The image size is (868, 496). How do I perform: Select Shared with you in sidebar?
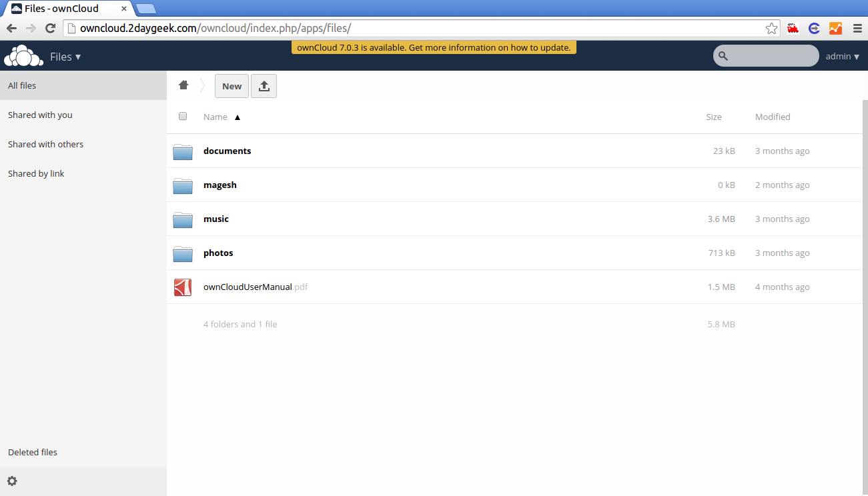pos(40,115)
